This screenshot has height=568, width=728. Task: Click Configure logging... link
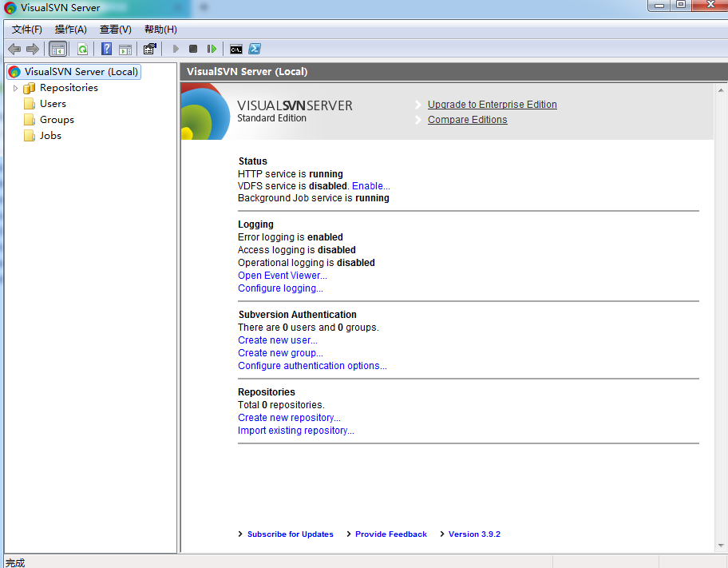coord(280,288)
